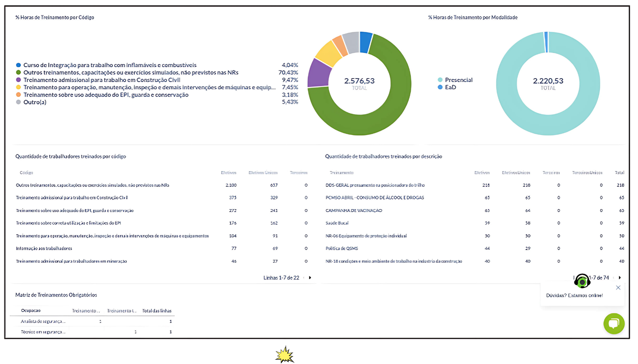Sort the Efetivos column header

tap(229, 172)
